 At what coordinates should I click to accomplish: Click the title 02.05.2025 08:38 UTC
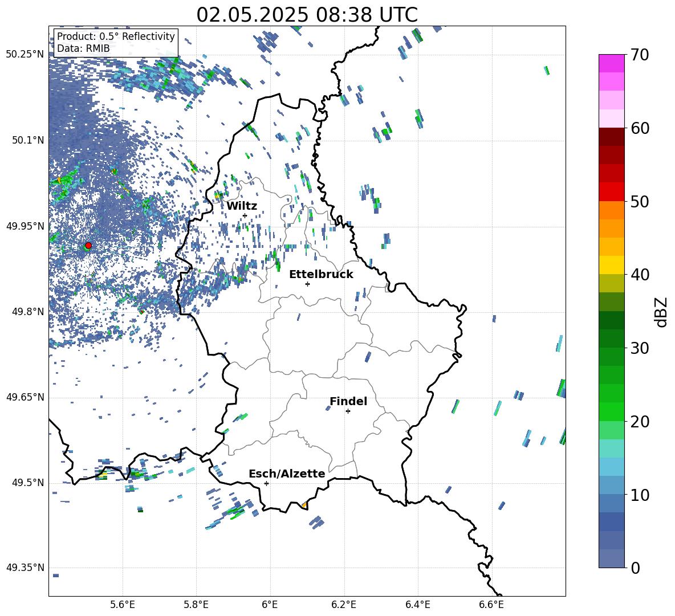tap(307, 15)
